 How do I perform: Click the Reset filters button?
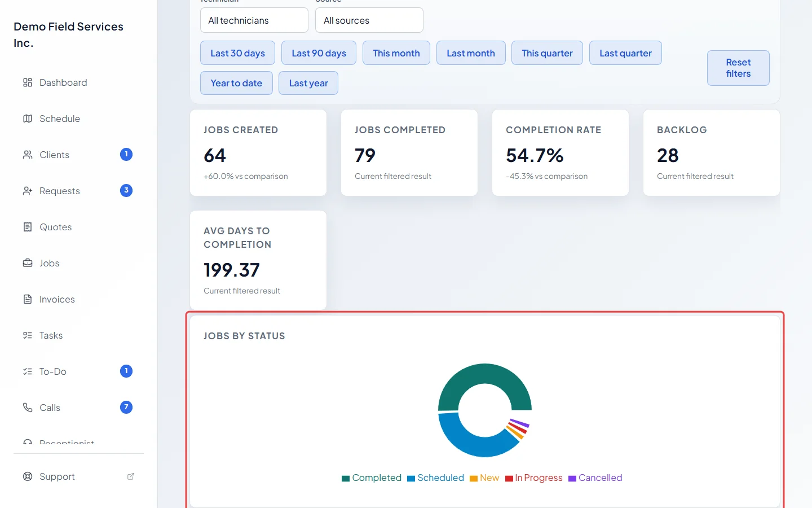738,68
